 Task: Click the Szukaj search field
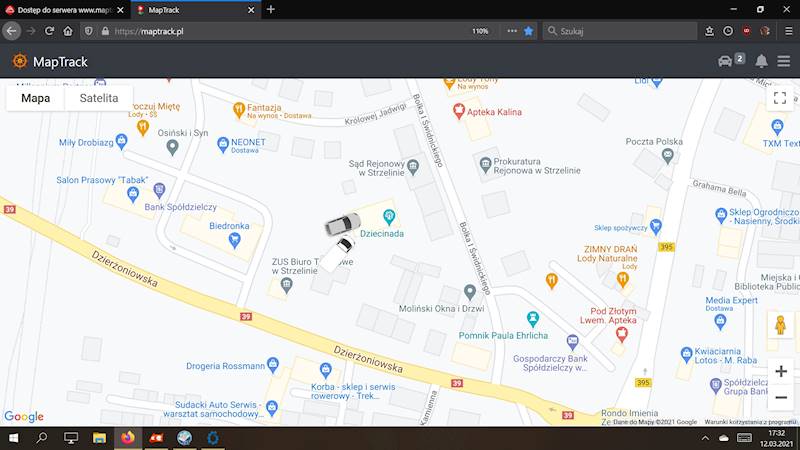(620, 31)
